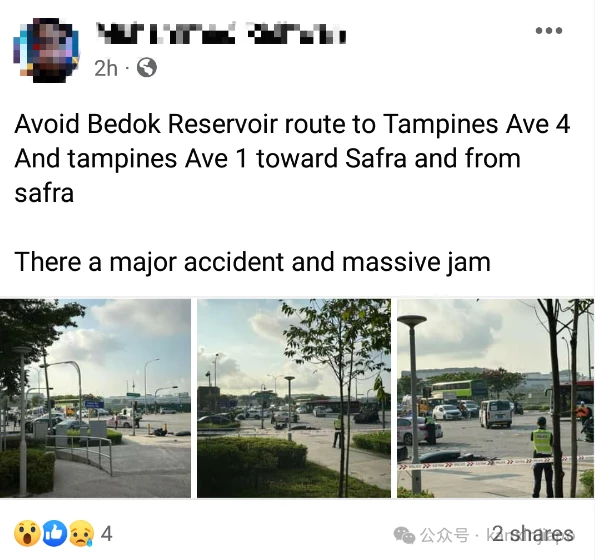Open the left photo with ramp railing

95,398
